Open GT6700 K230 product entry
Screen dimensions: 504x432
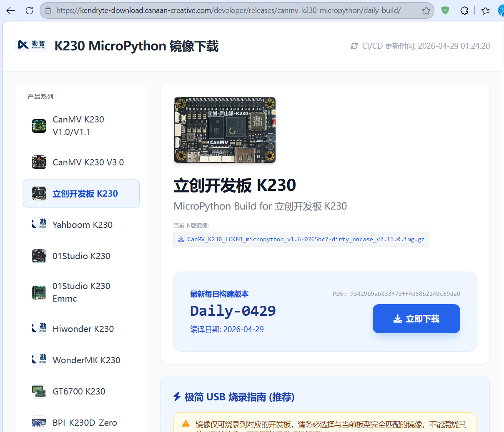pos(81,391)
